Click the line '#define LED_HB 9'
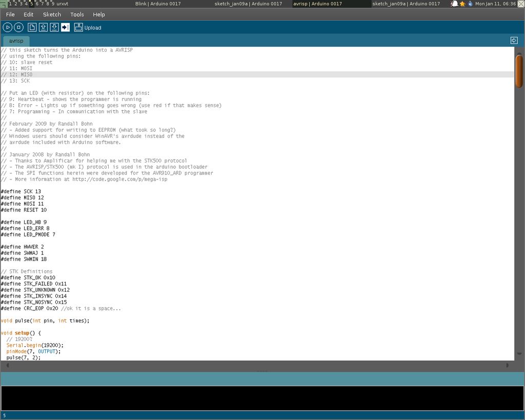Viewport: 525px width, 420px height. coord(24,222)
